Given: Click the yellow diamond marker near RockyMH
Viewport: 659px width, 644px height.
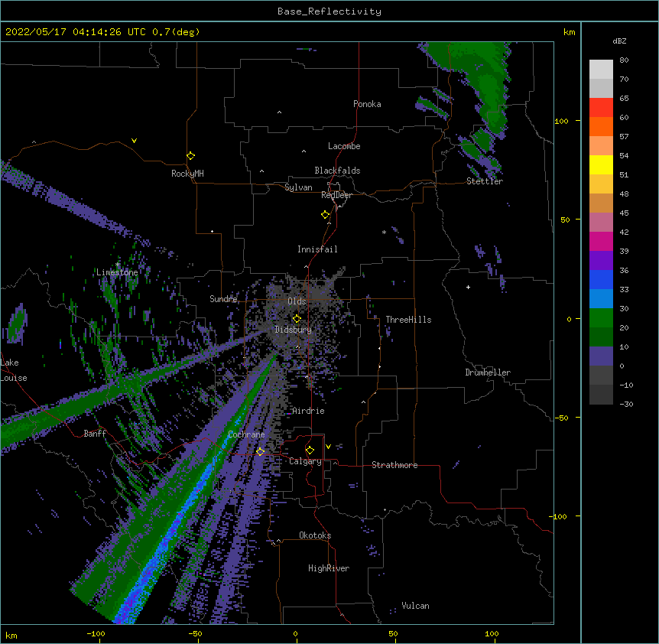Looking at the screenshot, I should (190, 156).
